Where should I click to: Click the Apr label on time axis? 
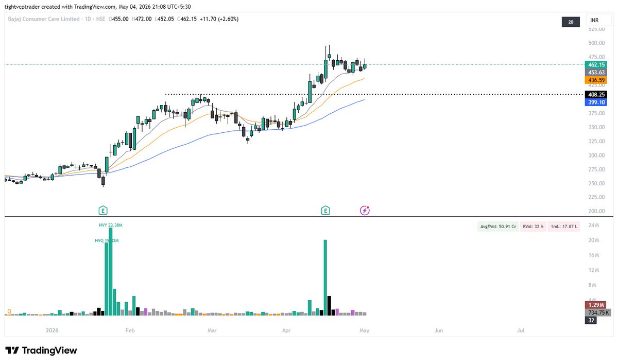pos(285,330)
